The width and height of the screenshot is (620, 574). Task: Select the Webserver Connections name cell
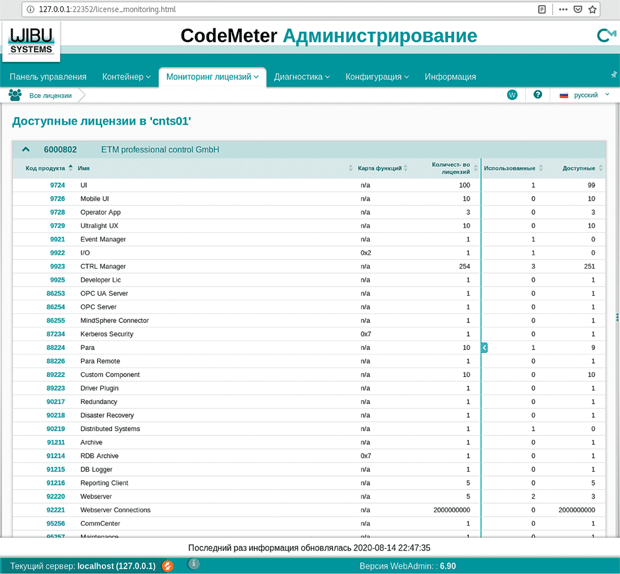[115, 510]
